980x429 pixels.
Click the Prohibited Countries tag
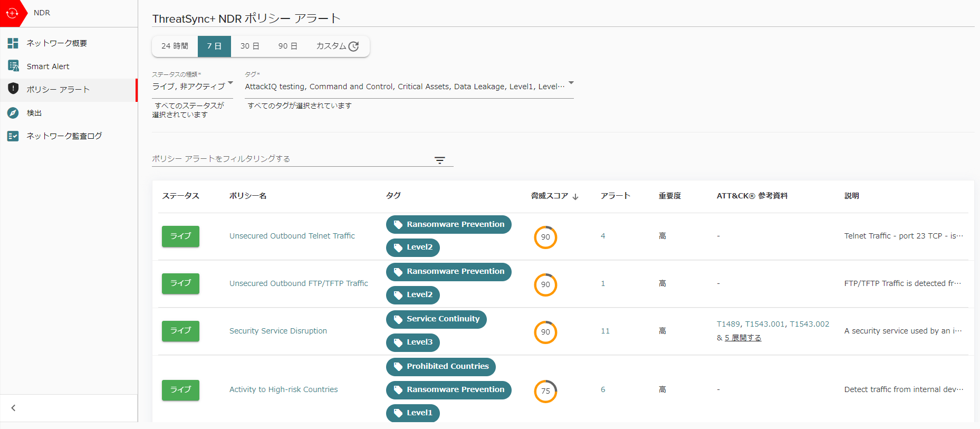tap(441, 366)
